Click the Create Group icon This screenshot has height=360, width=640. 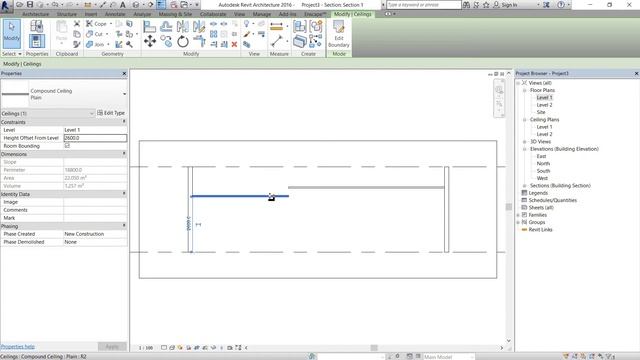point(316,27)
